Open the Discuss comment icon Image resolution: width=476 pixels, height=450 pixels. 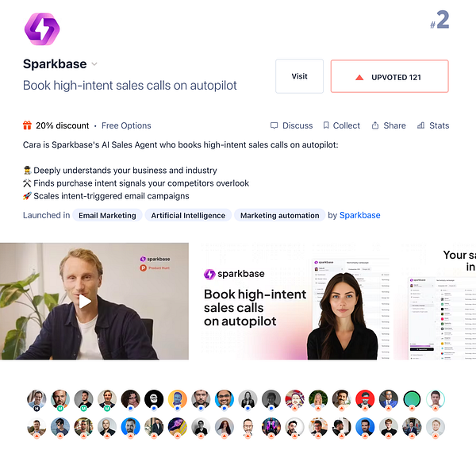(274, 125)
